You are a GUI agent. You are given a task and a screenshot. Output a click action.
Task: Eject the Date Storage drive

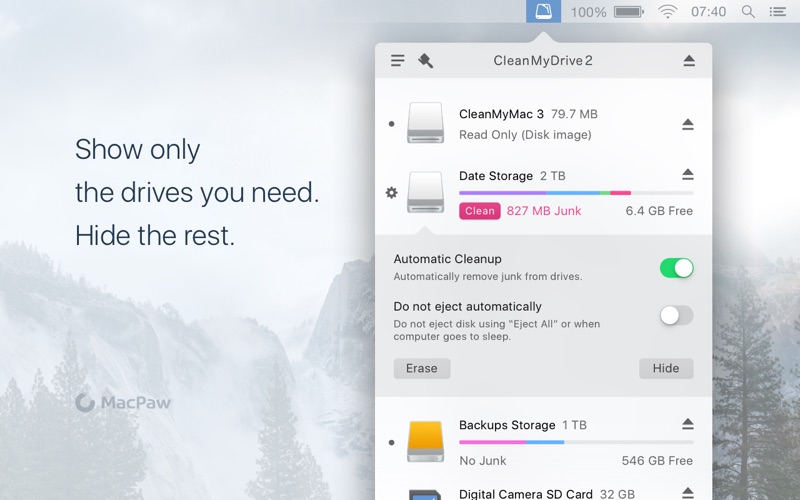(x=688, y=174)
